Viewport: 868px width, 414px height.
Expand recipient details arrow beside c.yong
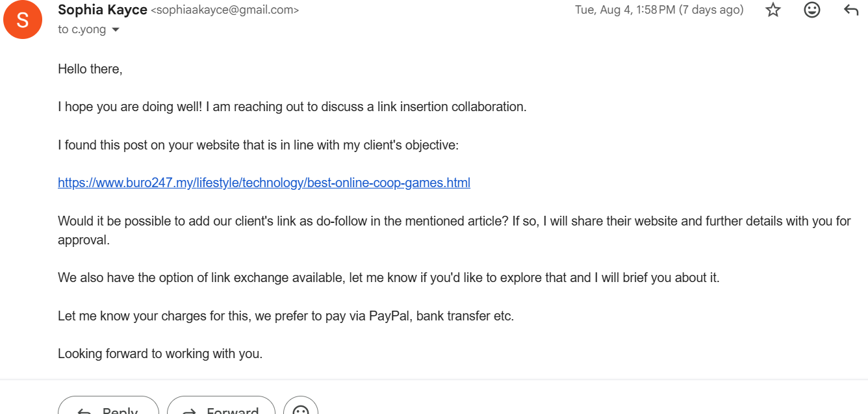pos(116,30)
